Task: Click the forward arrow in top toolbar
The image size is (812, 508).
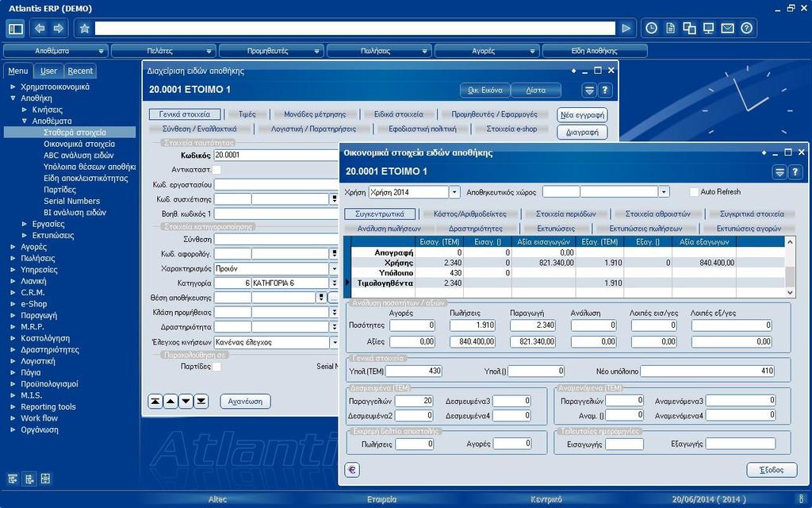Action: point(59,29)
